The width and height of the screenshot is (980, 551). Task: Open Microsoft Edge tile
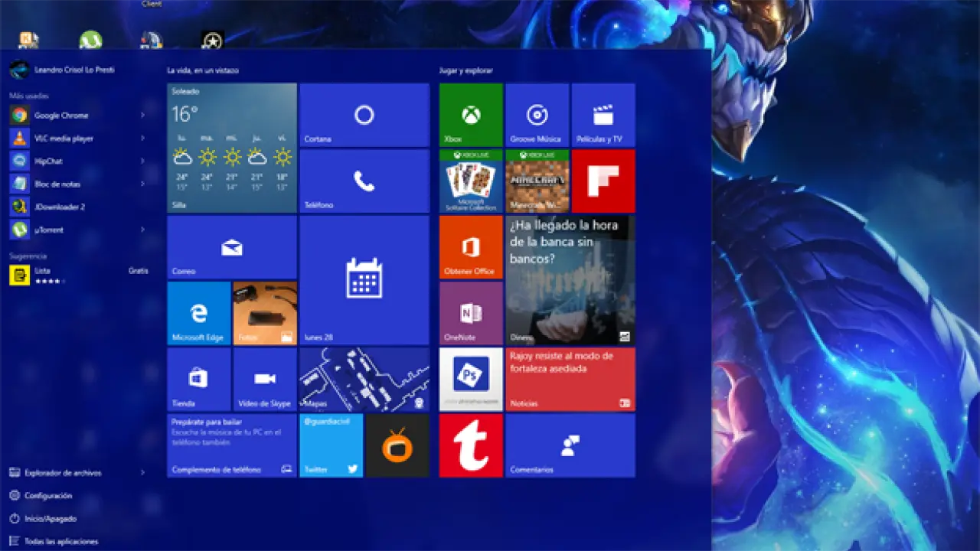point(199,313)
